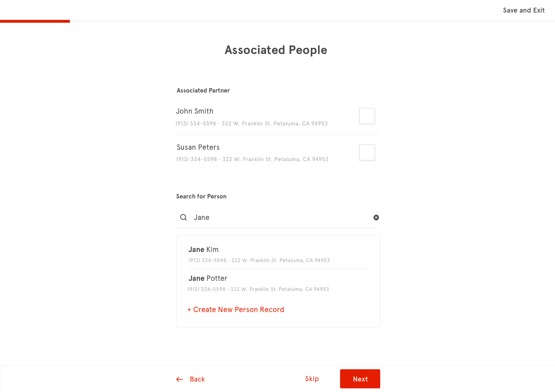Check the John Smith checkbox
This screenshot has width=555, height=392.
pos(367,116)
